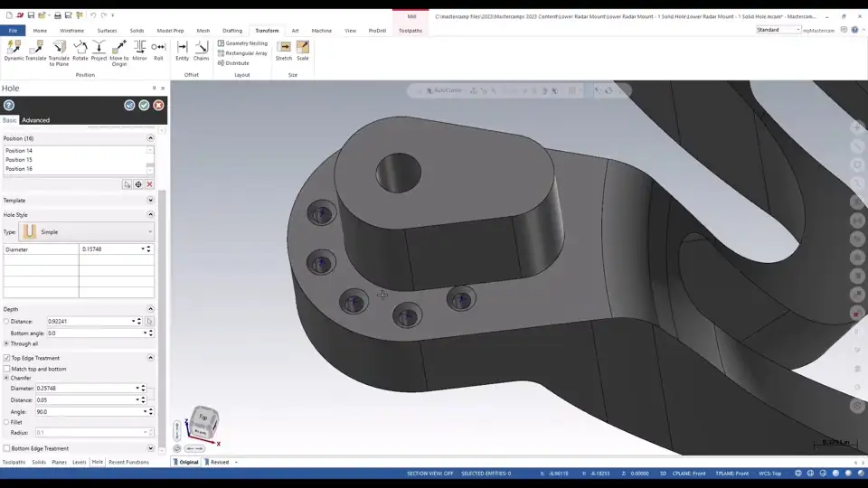Screen dimensions: 868x488
Task: Choose the Scale tool
Action: [302, 51]
